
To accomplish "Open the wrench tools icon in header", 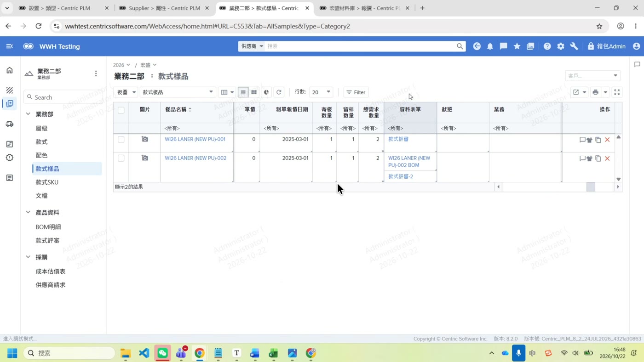I will click(x=574, y=46).
